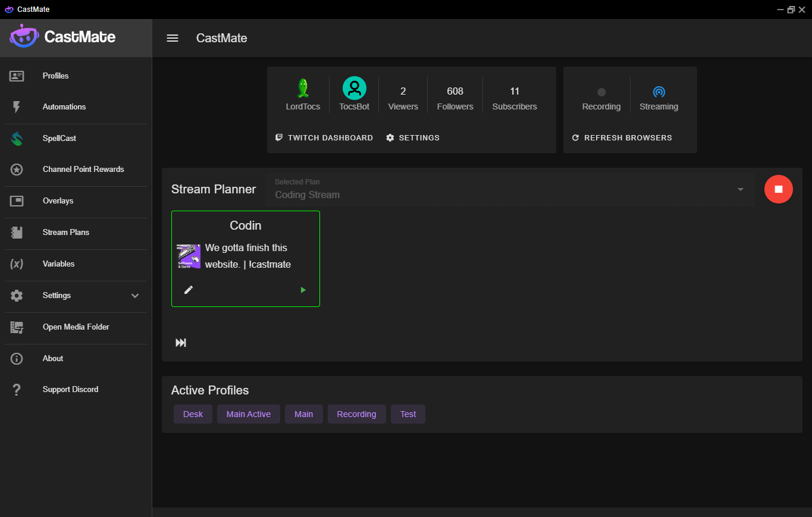
Task: Open the hamburger navigation menu
Action: (x=173, y=38)
